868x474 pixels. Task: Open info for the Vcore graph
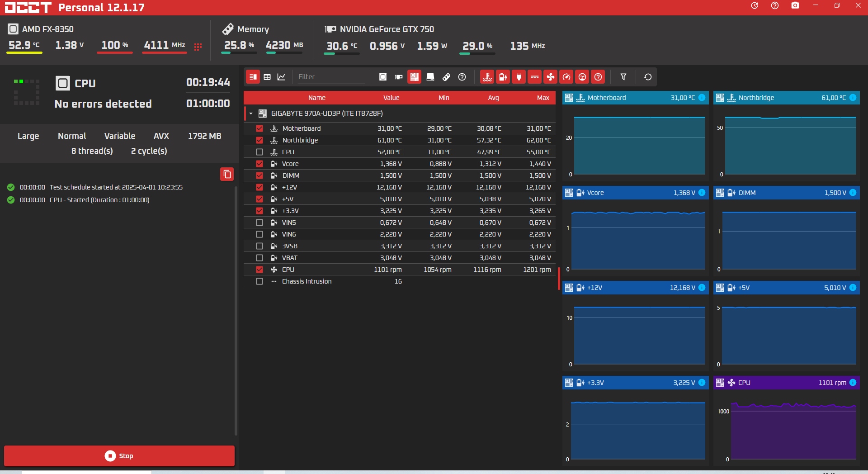pyautogui.click(x=702, y=193)
